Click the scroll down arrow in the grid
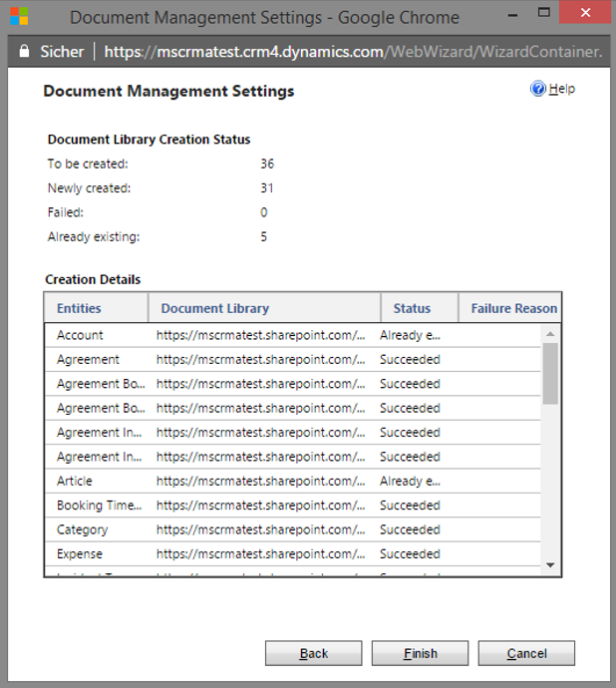Screen dimensions: 616x688 click(550, 565)
